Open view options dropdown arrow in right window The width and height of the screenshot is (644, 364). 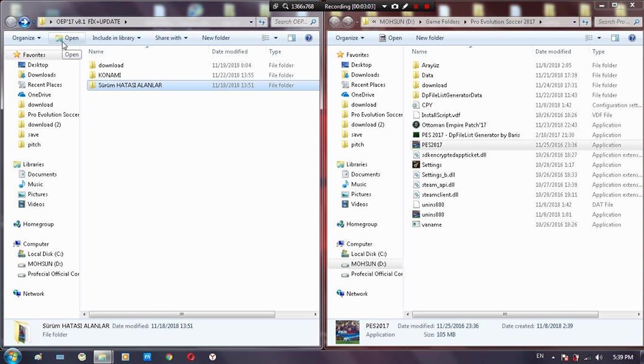pyautogui.click(x=599, y=38)
